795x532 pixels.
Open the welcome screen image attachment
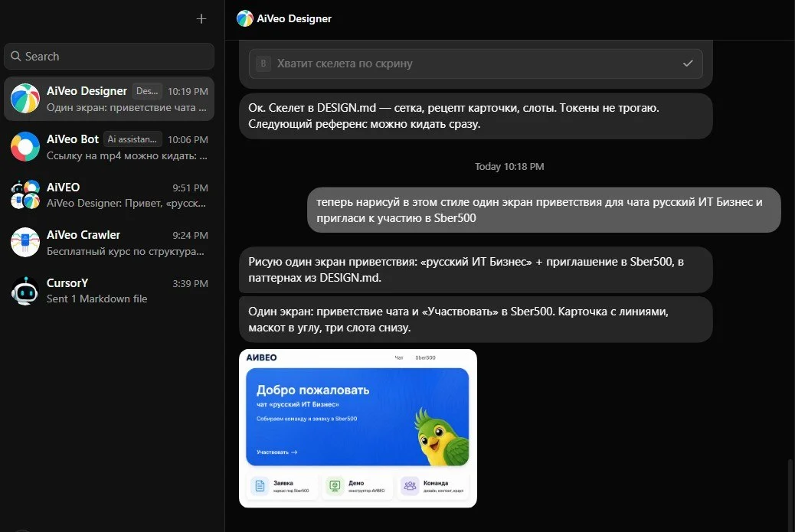[x=358, y=428]
